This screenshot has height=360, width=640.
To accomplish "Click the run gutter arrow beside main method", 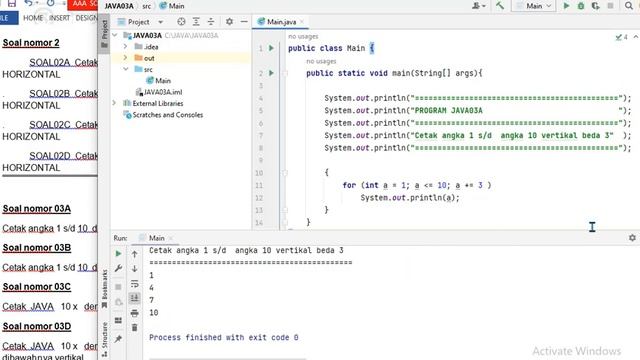I will [271, 73].
